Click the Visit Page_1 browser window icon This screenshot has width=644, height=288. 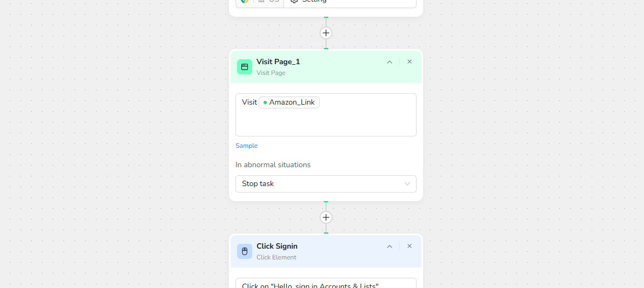(245, 67)
